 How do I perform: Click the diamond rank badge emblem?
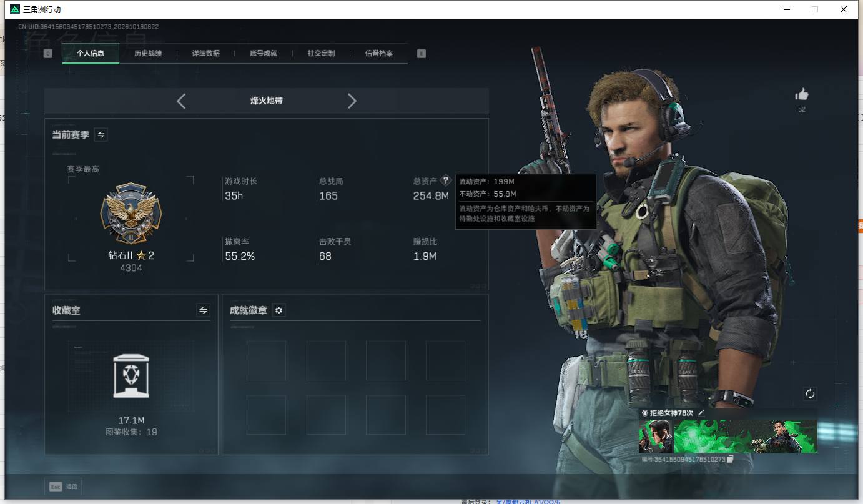tap(131, 214)
